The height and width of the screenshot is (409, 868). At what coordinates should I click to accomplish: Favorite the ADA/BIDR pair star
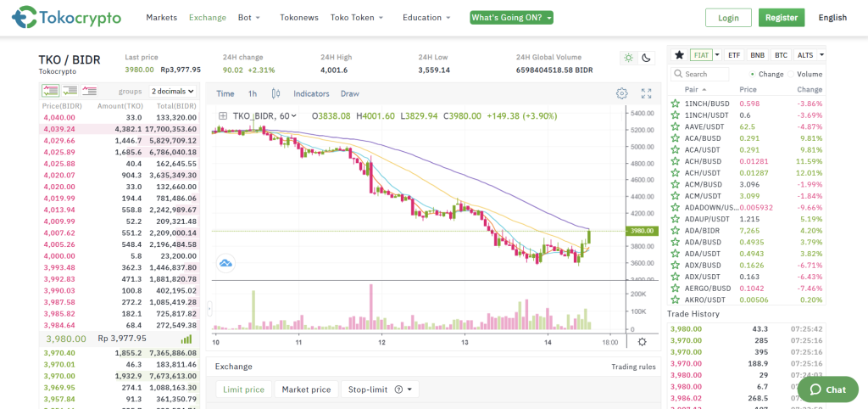tap(675, 230)
